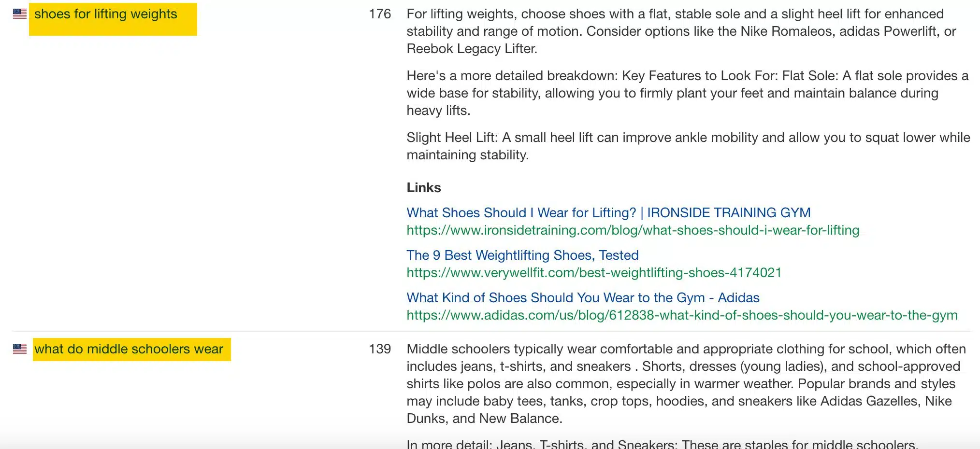This screenshot has height=449, width=980.
Task: Click the "In more detail: Jeans, T-shirts" line
Action: click(662, 444)
